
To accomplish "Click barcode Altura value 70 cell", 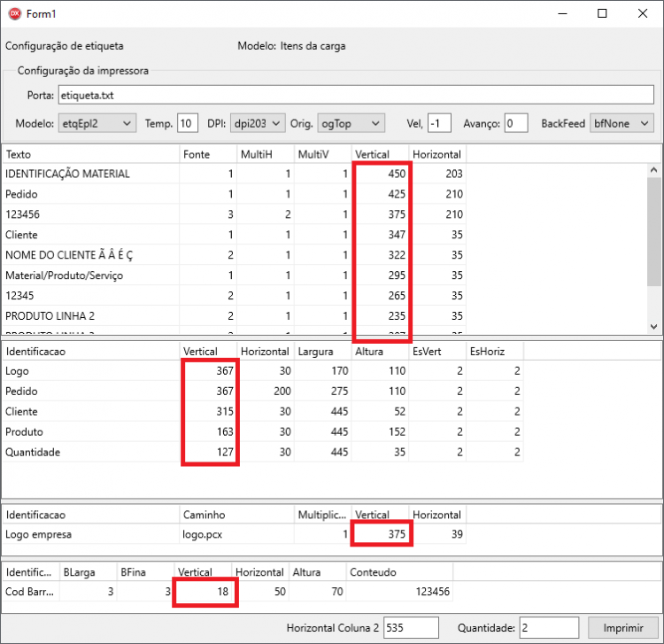I will [317, 592].
